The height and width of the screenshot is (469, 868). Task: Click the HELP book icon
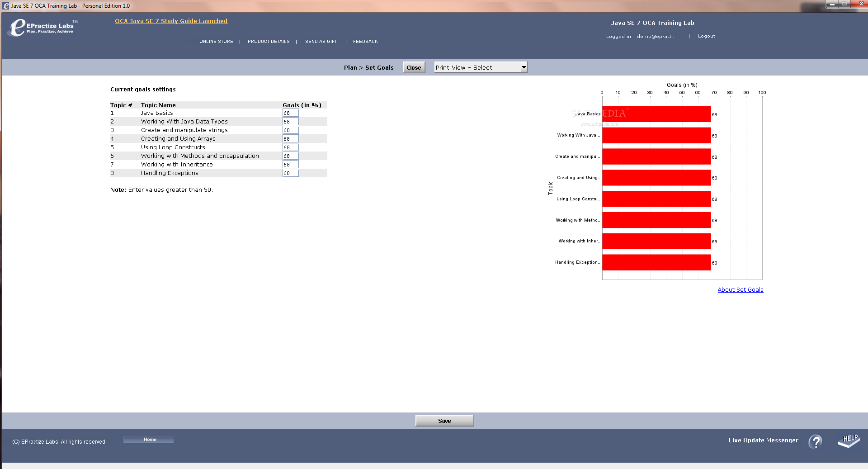[849, 441]
